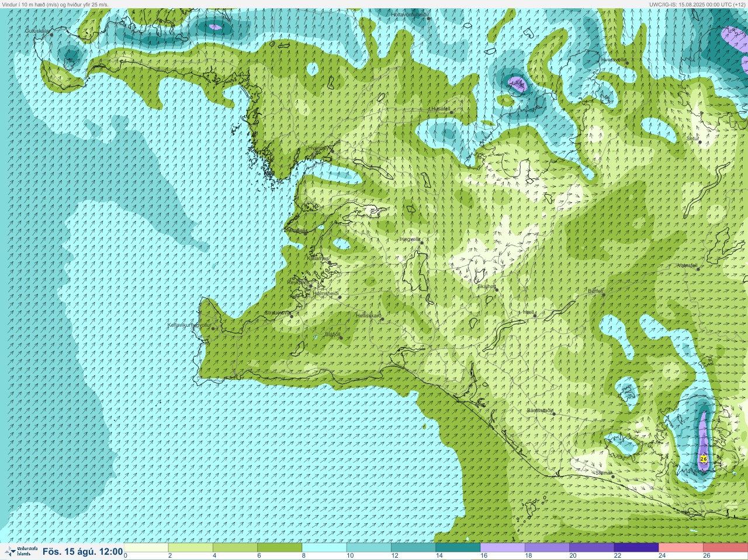Pick the 24–26 m/s pink legend swatch
This screenshot has width=748, height=560.
(681, 548)
